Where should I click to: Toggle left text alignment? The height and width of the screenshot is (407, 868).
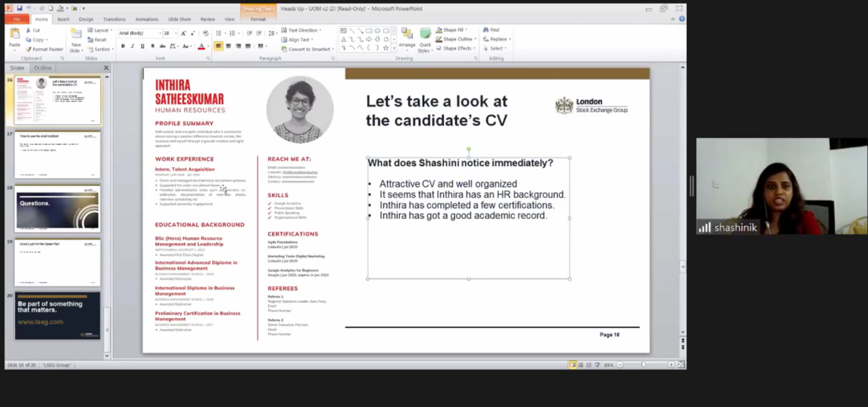[218, 46]
